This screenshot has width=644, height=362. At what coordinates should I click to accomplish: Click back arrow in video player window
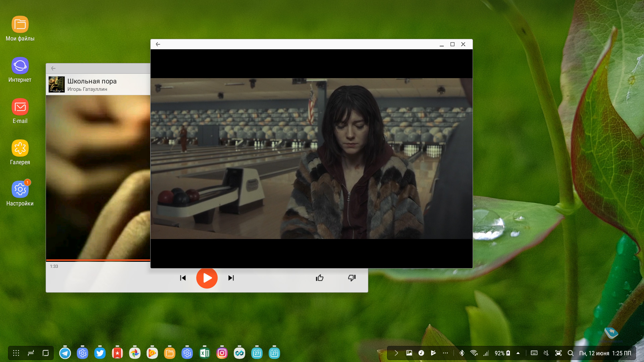(158, 44)
